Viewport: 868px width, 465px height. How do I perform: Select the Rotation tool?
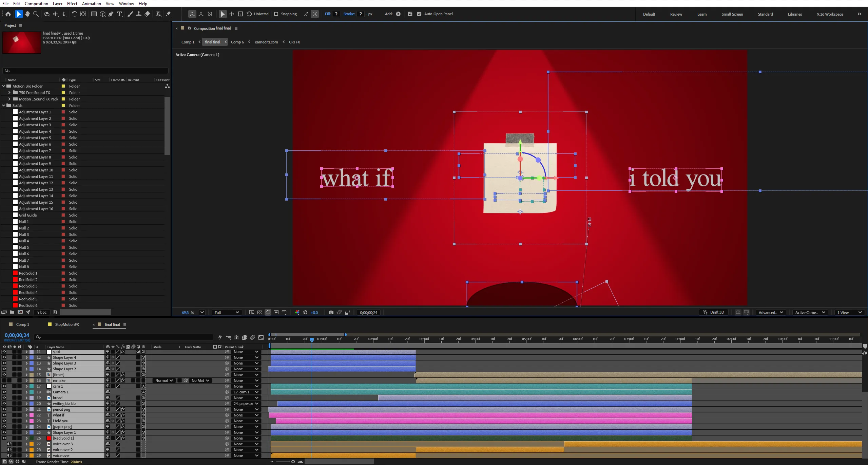74,14
